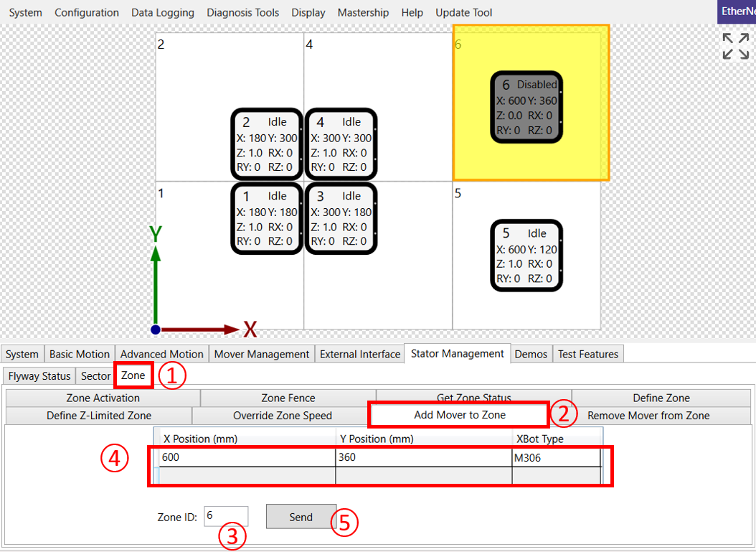This screenshot has width=756, height=552.
Task: Click the XBot Type cell showing M306
Action: click(x=556, y=457)
